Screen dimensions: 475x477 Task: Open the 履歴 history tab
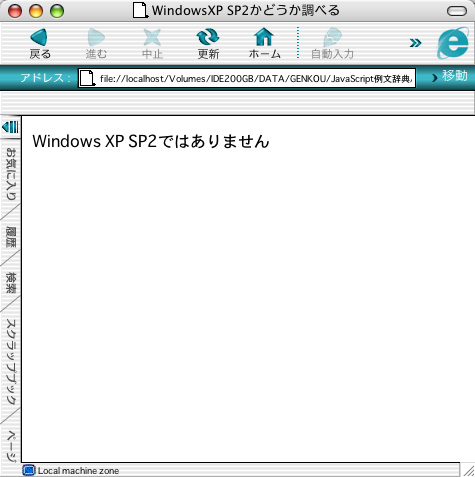(x=11, y=236)
